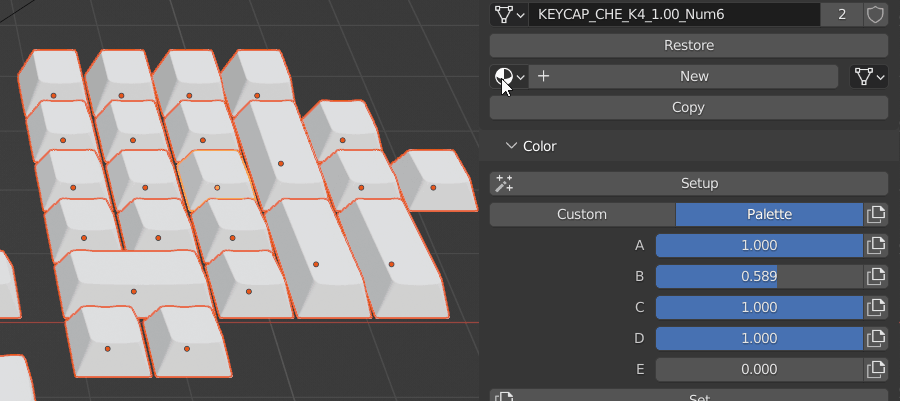Click the copy icon for row C
Screen dimensions: 900x401
pos(876,307)
